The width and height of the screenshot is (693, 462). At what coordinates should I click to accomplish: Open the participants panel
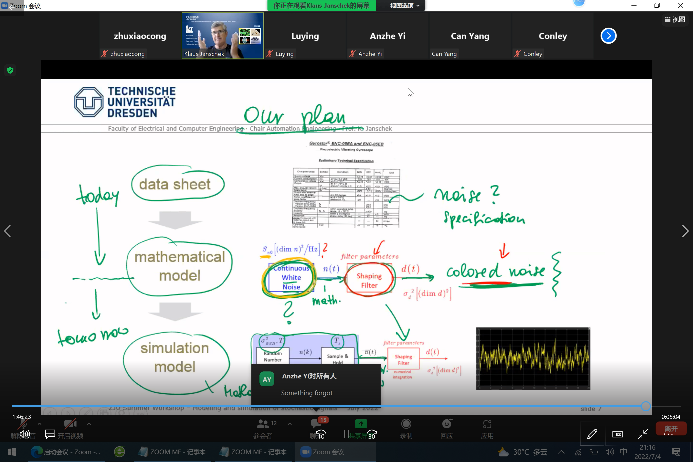pyautogui.click(x=263, y=424)
